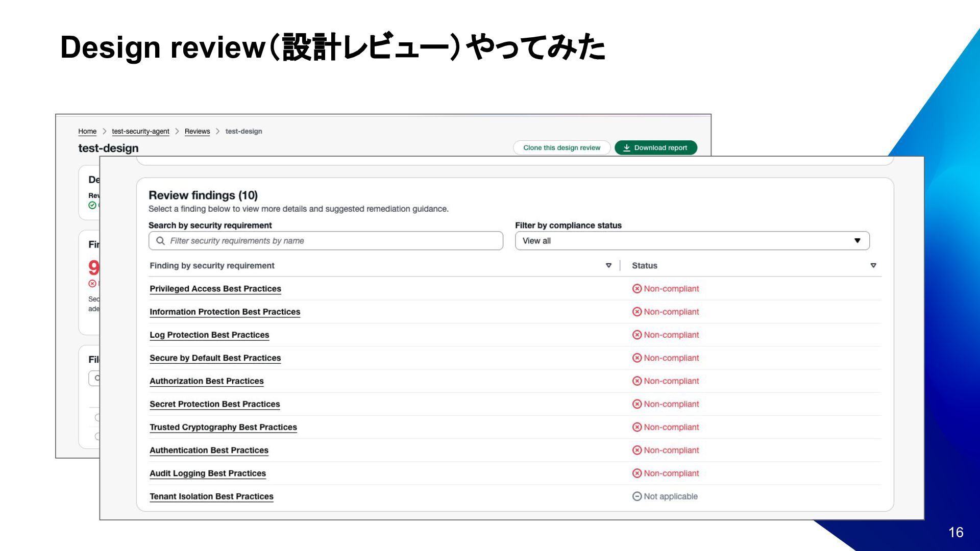Click Non-compliant icon for Audit Logging row

637,473
